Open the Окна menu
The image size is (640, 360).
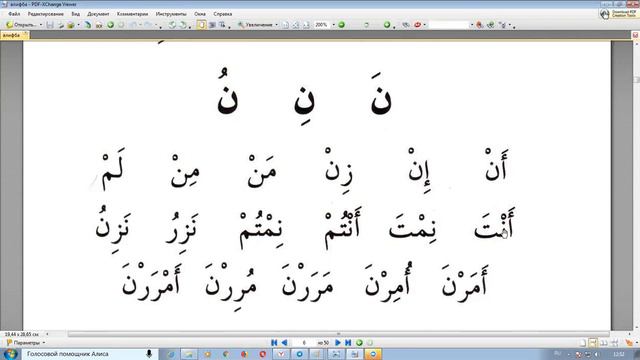click(x=200, y=14)
